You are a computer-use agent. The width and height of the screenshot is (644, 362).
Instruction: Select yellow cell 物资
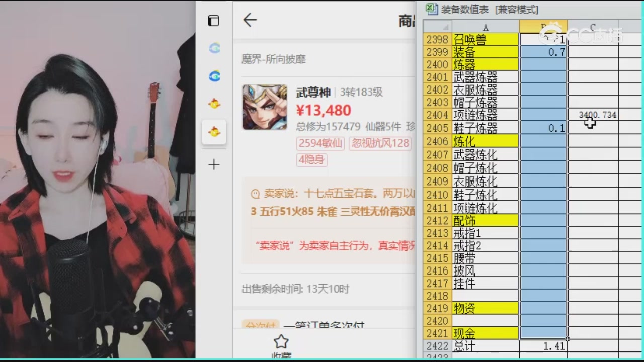tap(486, 308)
